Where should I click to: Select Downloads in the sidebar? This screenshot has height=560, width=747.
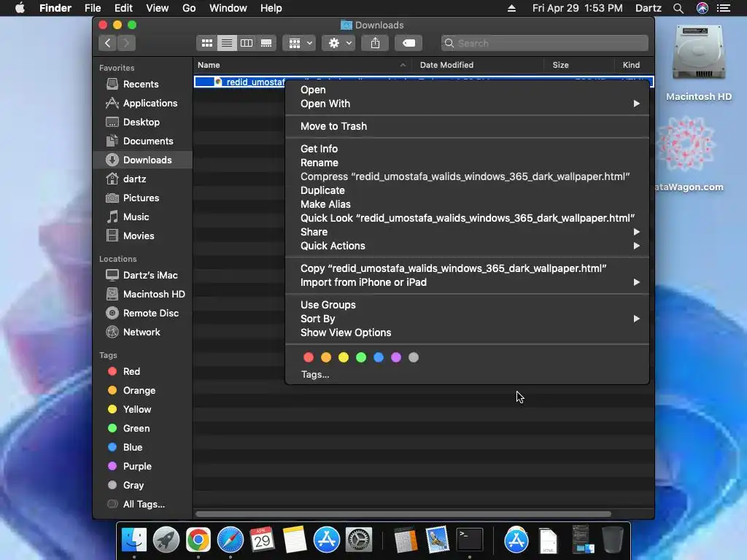pos(143,160)
